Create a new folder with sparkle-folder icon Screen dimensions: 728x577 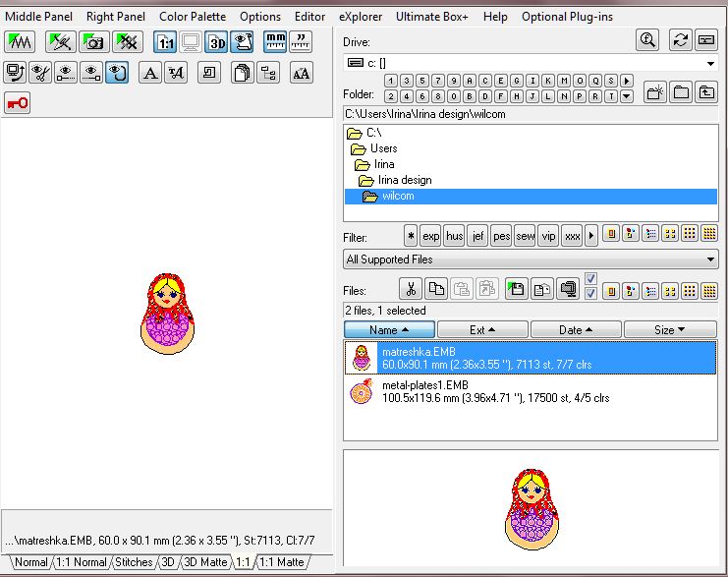pos(655,93)
